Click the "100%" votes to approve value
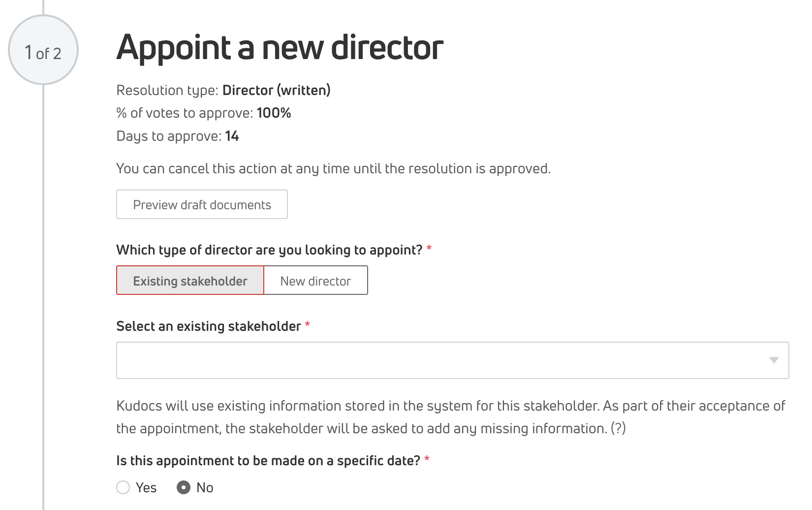 click(274, 113)
